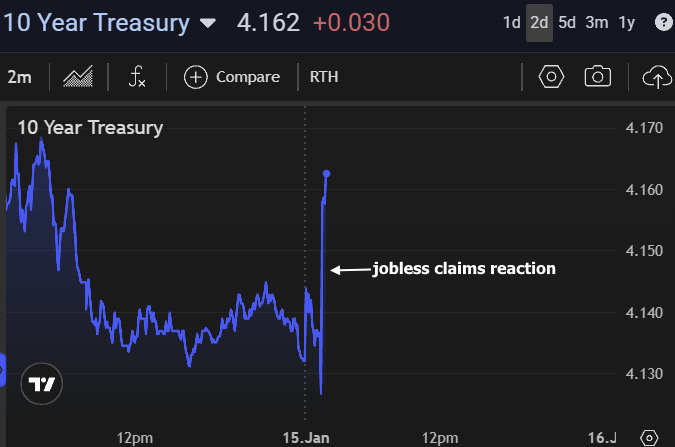Open chart settings hexagon icon
Viewport: 675px width, 447px height.
(x=550, y=77)
